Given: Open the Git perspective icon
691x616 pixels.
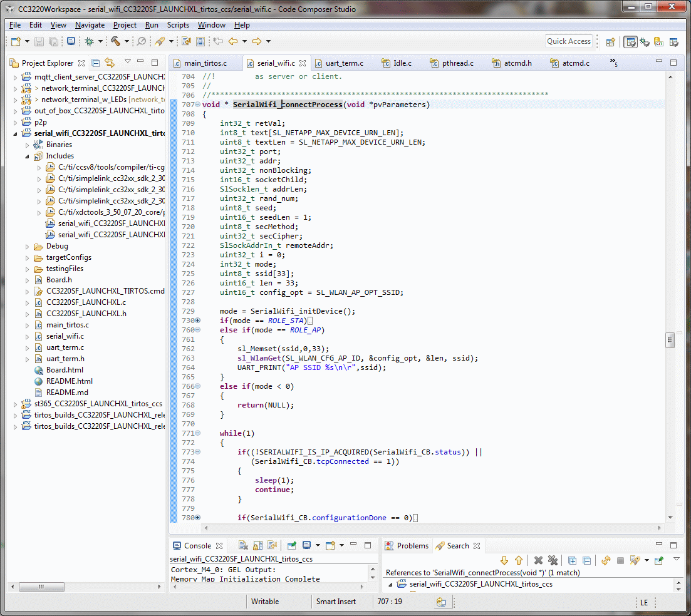Looking at the screenshot, I should [x=658, y=42].
